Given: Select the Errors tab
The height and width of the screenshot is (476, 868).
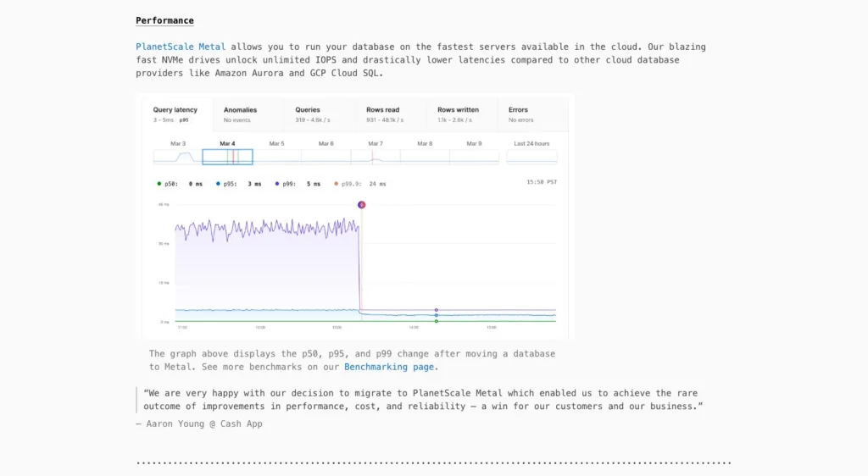Looking at the screenshot, I should click(532, 114).
